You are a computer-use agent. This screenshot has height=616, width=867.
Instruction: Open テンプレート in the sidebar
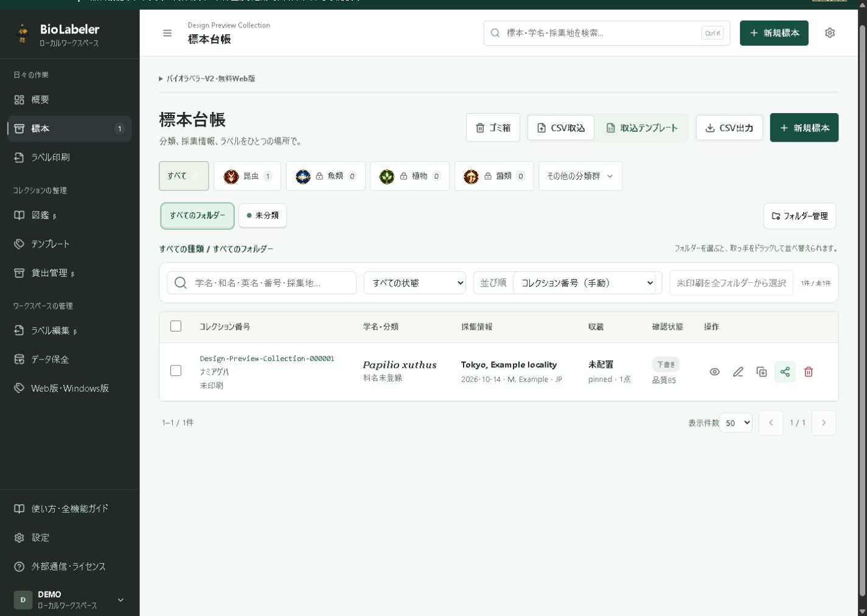click(x=69, y=244)
